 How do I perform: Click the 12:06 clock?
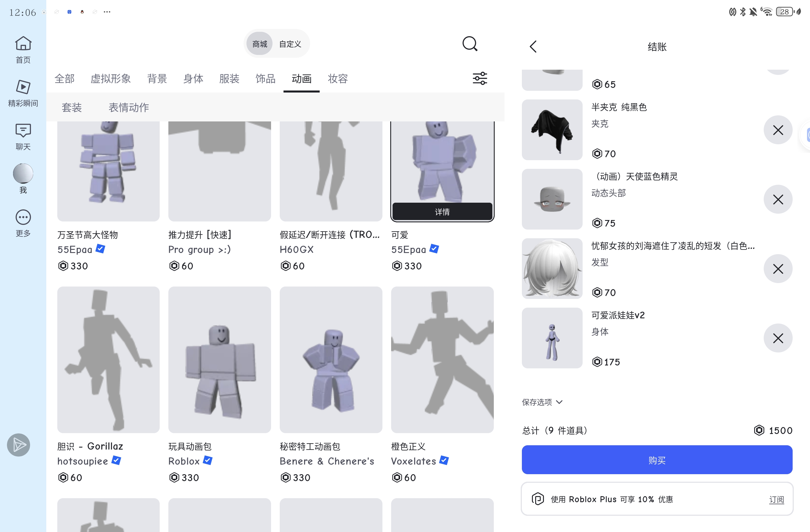[23, 12]
